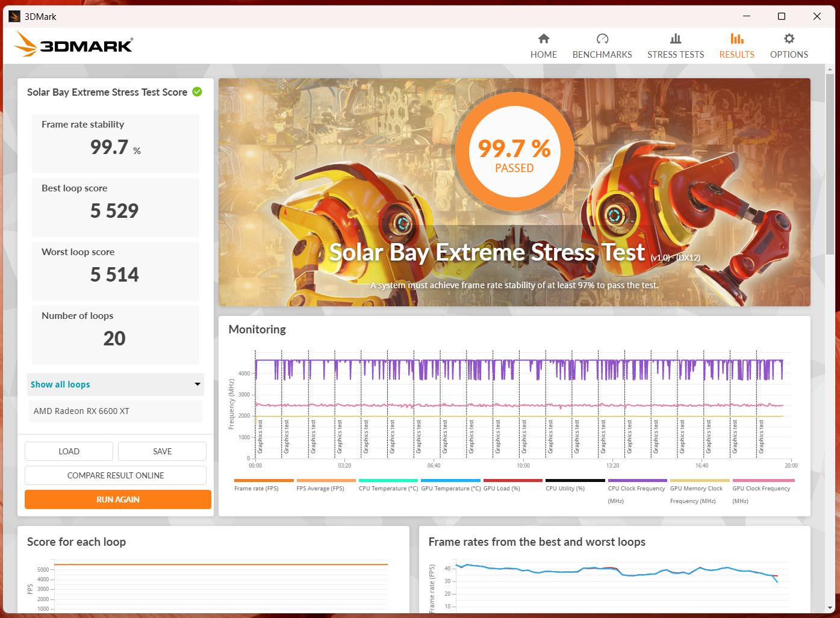Select the RESULTS tab
This screenshot has height=618, width=840.
[736, 46]
